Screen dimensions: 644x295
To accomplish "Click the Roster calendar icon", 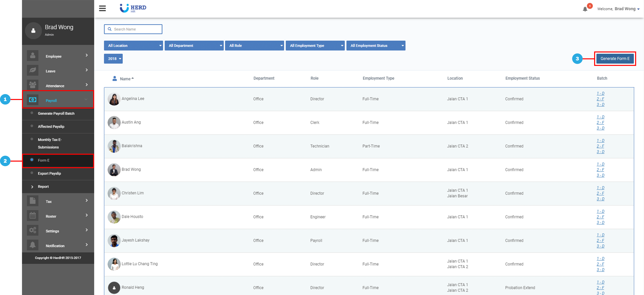I will pos(33,216).
